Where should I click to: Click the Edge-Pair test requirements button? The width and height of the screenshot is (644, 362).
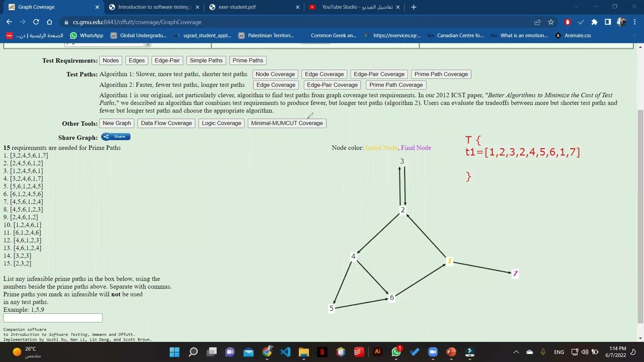pyautogui.click(x=167, y=60)
